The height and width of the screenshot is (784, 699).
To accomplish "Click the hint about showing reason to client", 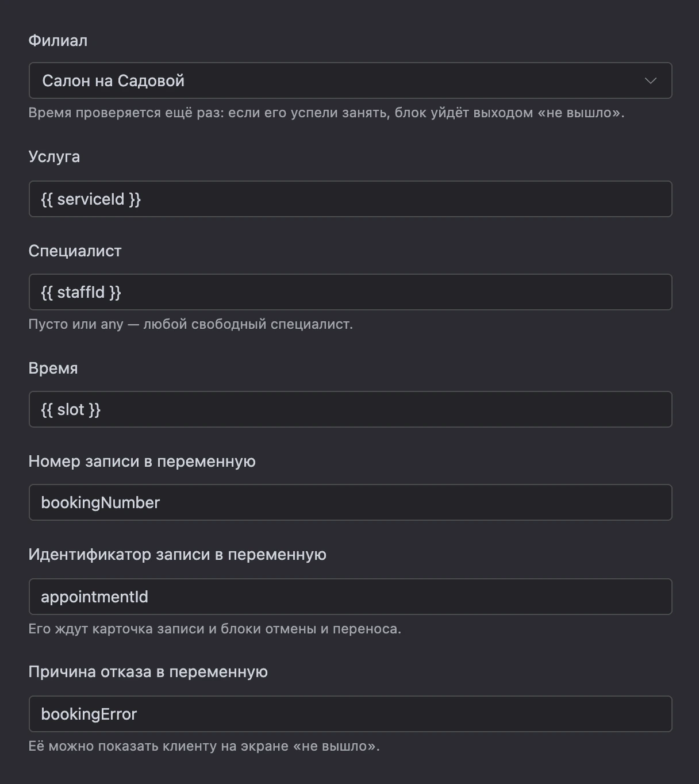I will (204, 746).
